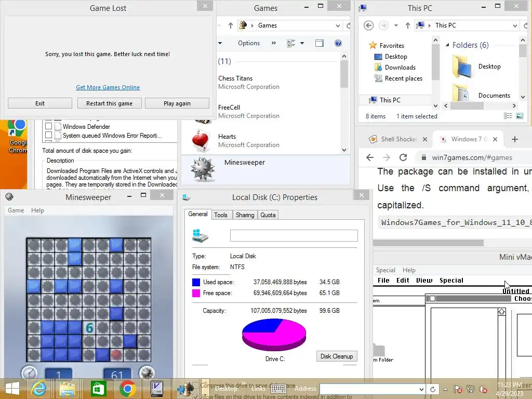Open Recent places in This PC sidebar
This screenshot has width=532, height=399.
tap(403, 78)
